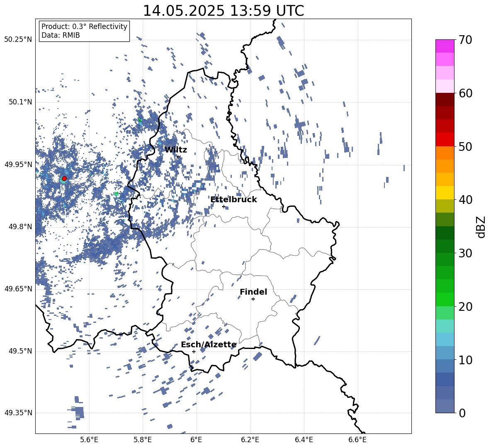The image size is (491, 448).
Task: Click the bright red colorbar segment near 50
Action: point(445,140)
